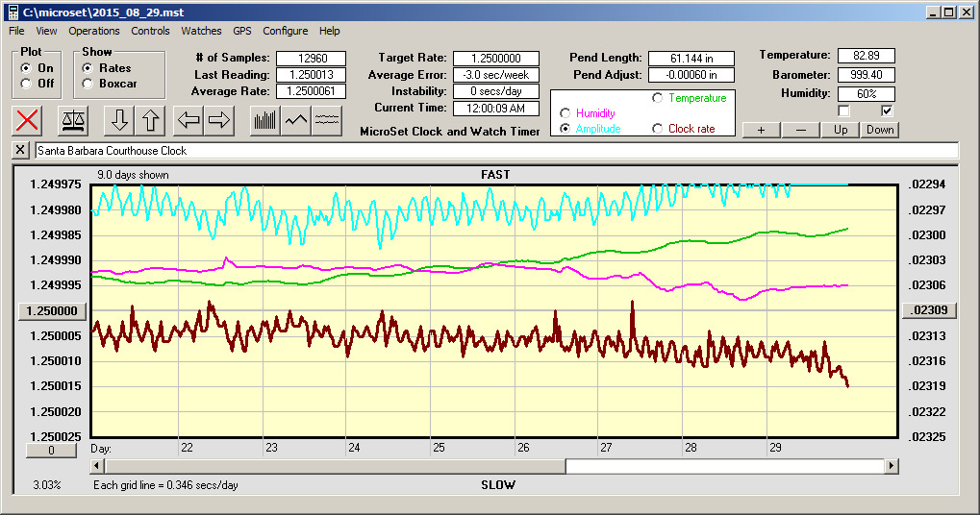The height and width of the screenshot is (515, 980).
Task: Click the plus (+) button
Action: coord(762,129)
